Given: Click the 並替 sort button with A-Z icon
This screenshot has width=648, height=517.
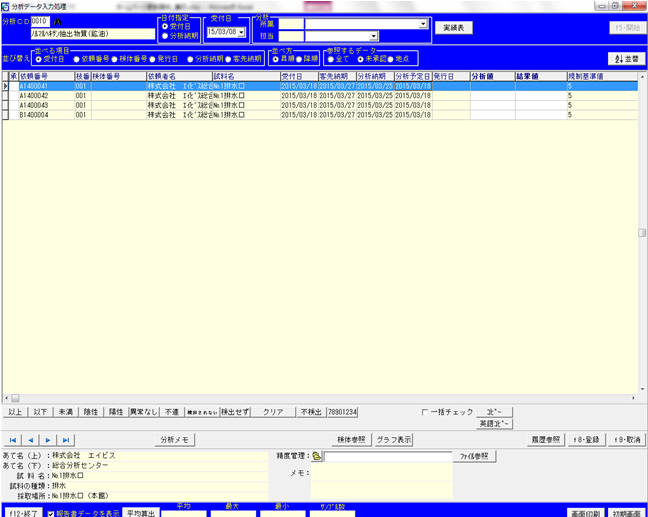Looking at the screenshot, I should [627, 59].
